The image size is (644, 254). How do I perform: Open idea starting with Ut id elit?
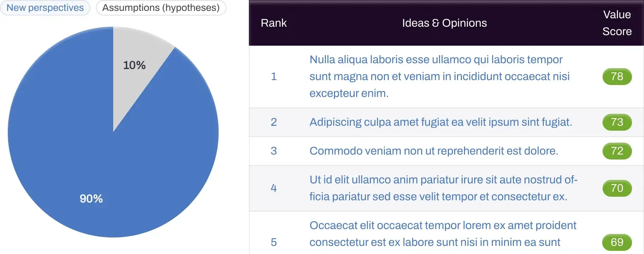[443, 188]
